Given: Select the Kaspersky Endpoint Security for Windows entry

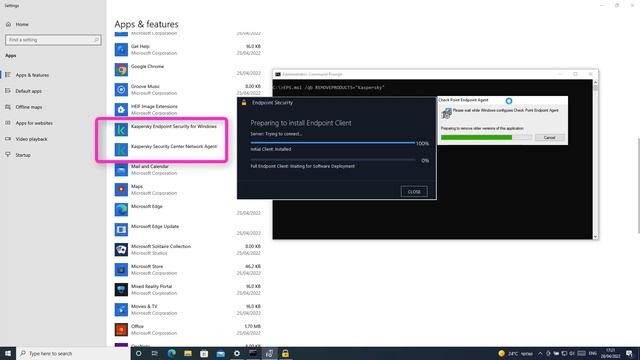Looking at the screenshot, I should tap(173, 127).
